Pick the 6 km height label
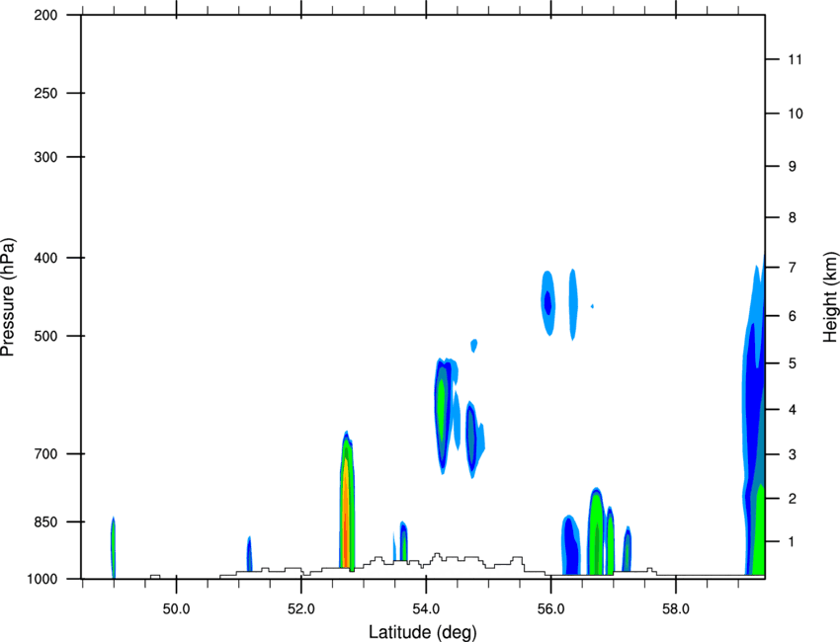 tap(793, 316)
